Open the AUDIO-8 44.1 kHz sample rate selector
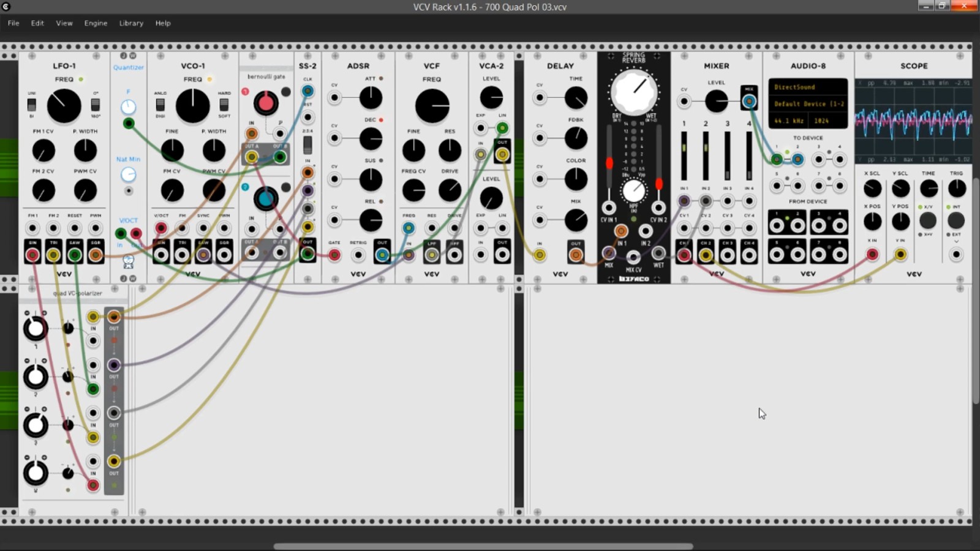Viewport: 980px width, 551px height. click(789, 121)
